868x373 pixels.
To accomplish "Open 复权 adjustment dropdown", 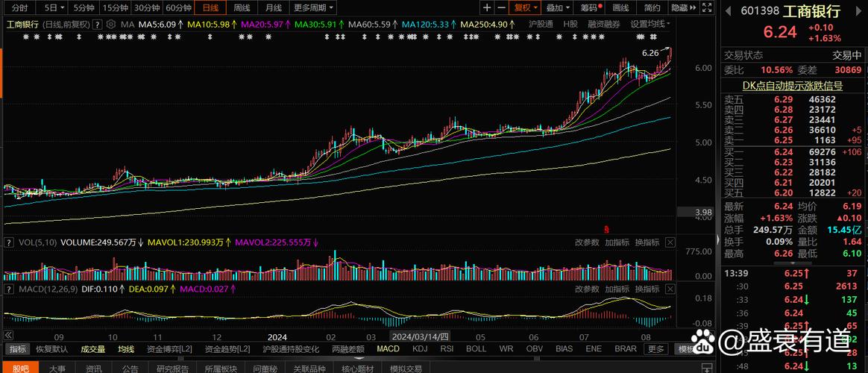I will tap(525, 7).
